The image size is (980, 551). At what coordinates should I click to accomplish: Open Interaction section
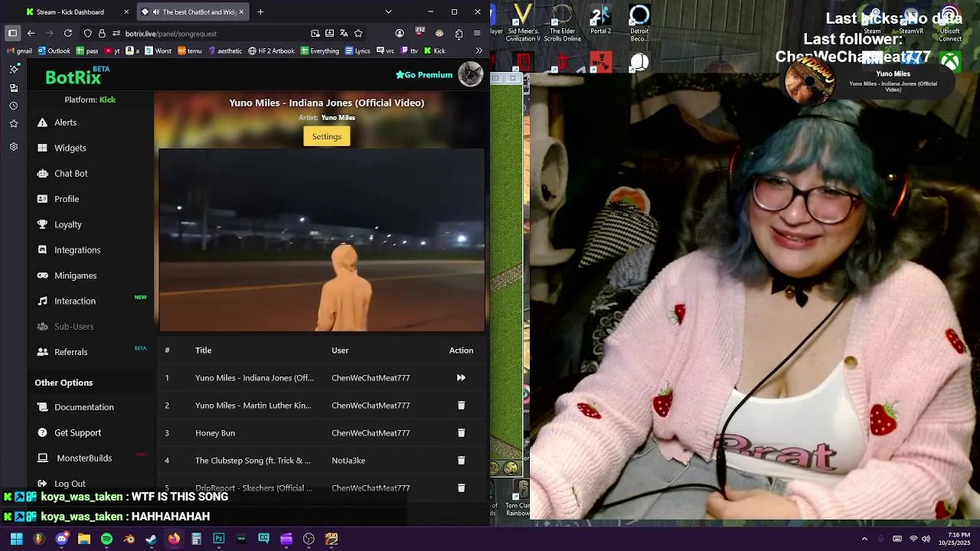point(74,301)
